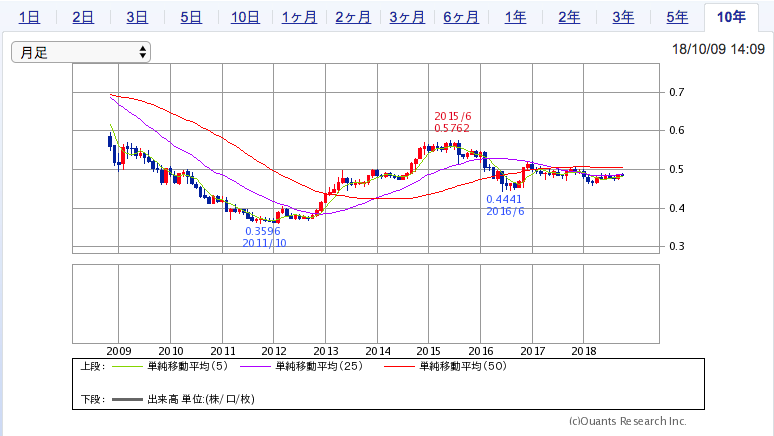
Task: Click the 2015/6 high price label
Action: point(452,122)
